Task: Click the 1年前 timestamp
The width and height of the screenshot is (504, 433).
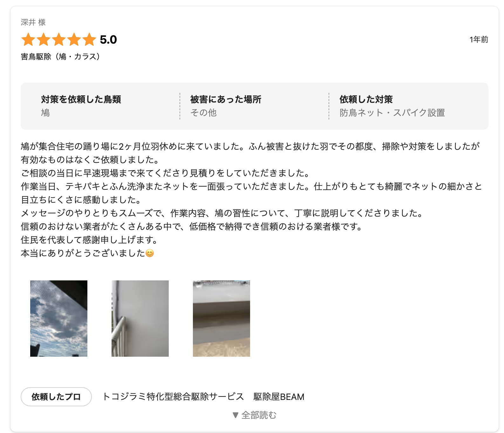Action: pyautogui.click(x=479, y=39)
